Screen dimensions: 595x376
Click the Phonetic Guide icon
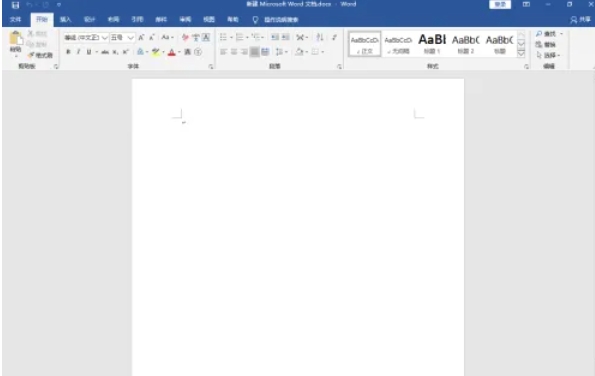pos(195,37)
